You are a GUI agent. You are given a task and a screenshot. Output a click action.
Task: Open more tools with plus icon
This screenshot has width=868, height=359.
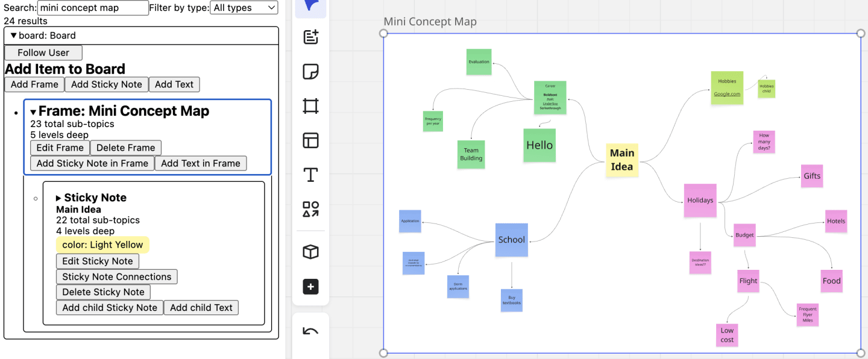pyautogui.click(x=310, y=287)
